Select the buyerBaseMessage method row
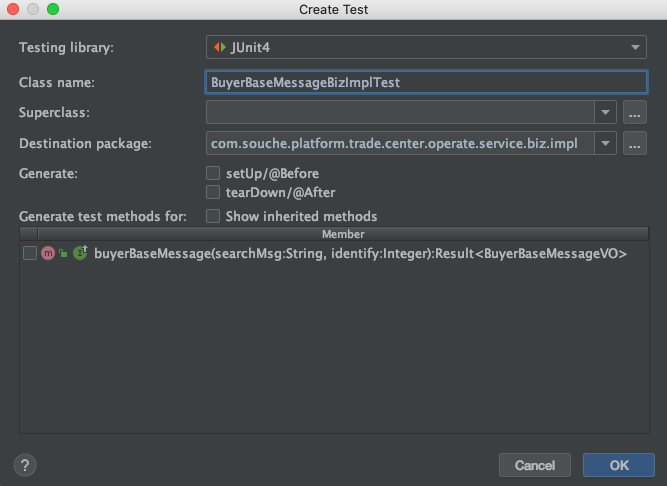This screenshot has height=486, width=667. tap(360, 254)
